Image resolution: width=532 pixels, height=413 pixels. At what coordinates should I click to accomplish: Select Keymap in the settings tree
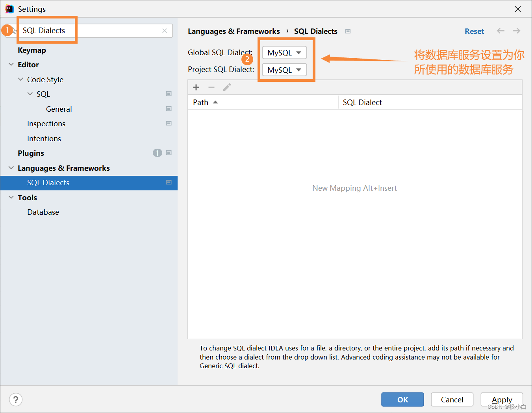click(x=32, y=50)
